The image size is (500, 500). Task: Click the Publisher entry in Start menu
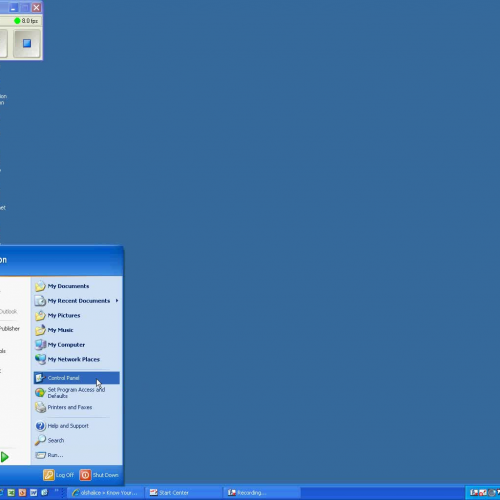pos(10,329)
